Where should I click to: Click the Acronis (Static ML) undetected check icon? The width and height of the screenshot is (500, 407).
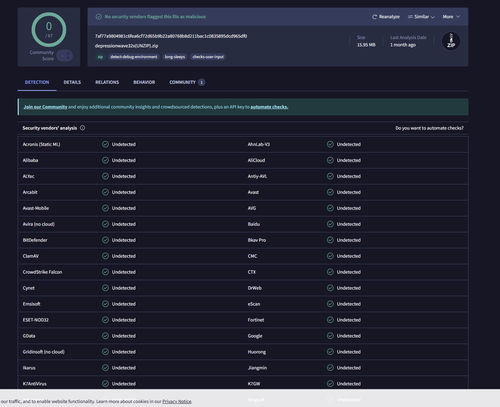point(105,144)
